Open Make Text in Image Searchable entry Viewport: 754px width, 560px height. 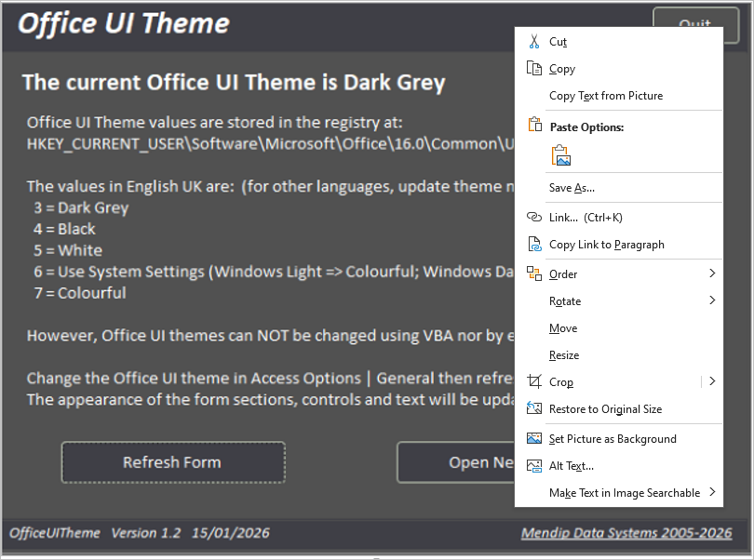point(618,492)
